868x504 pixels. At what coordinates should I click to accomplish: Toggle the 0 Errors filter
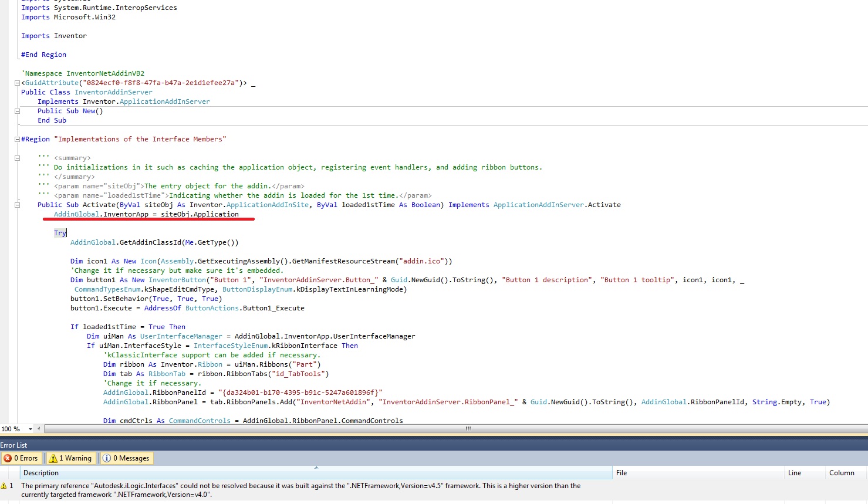21,458
